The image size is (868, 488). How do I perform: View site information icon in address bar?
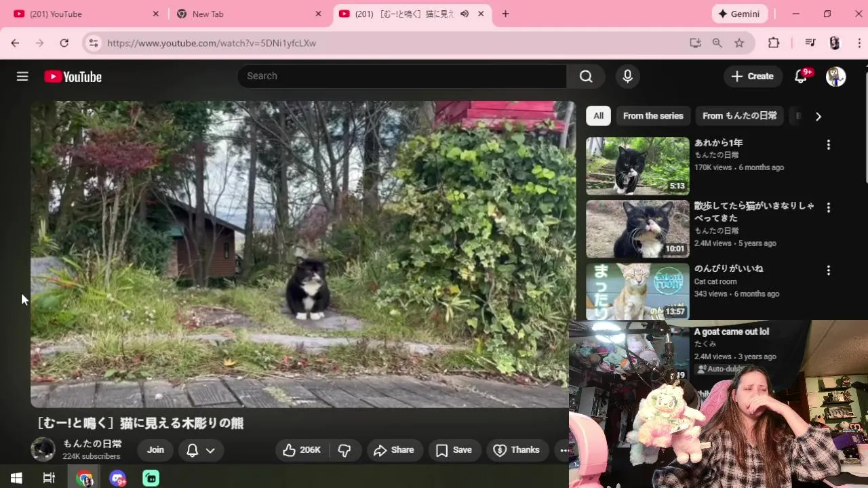[94, 43]
